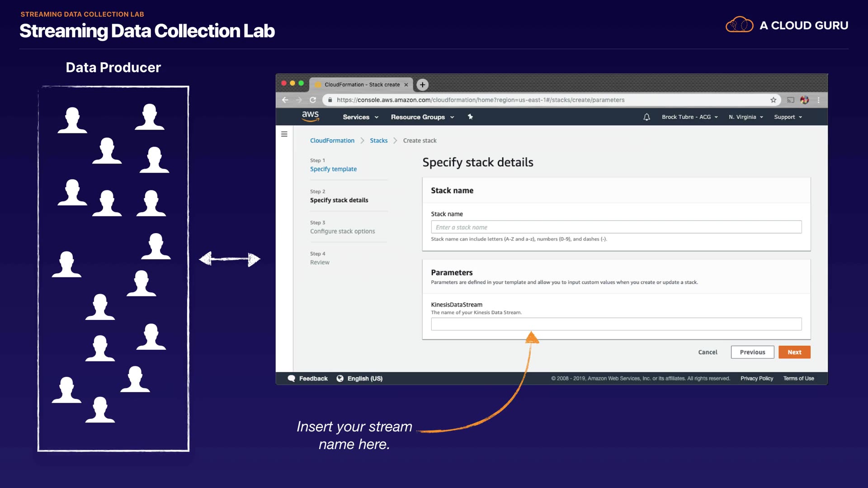The image size is (868, 488).
Task: Go to Step 1 Specify template
Action: [333, 169]
